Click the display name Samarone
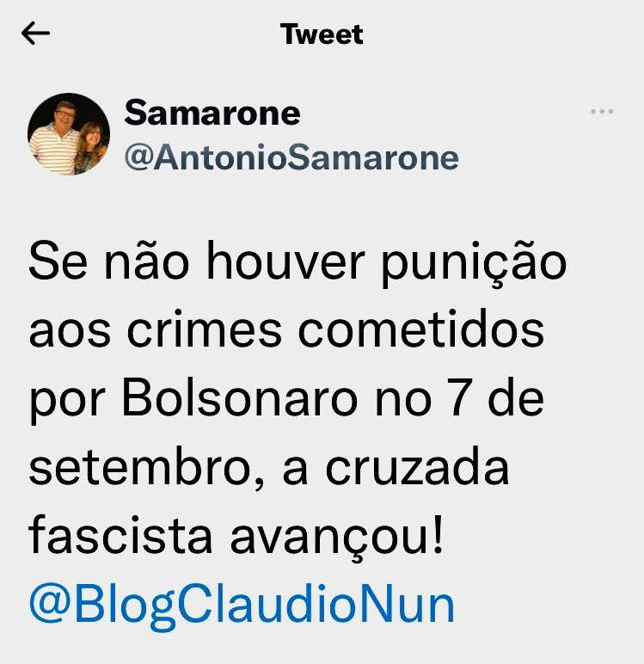 [x=212, y=113]
